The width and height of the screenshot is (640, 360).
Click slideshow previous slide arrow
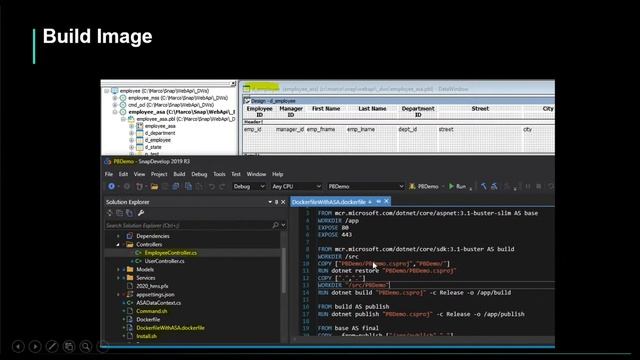pos(18,347)
